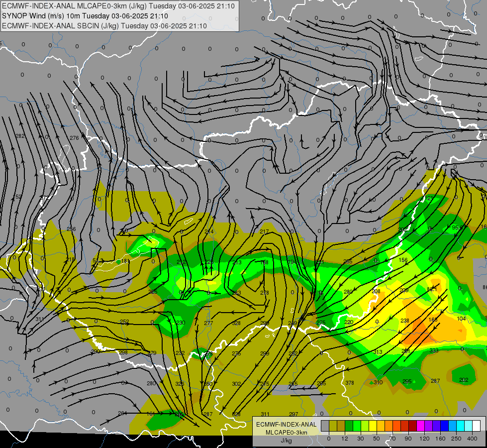Image resolution: width=487 pixels, height=448 pixels.
Task: Click the 161 value on the map
Action: pos(151,414)
